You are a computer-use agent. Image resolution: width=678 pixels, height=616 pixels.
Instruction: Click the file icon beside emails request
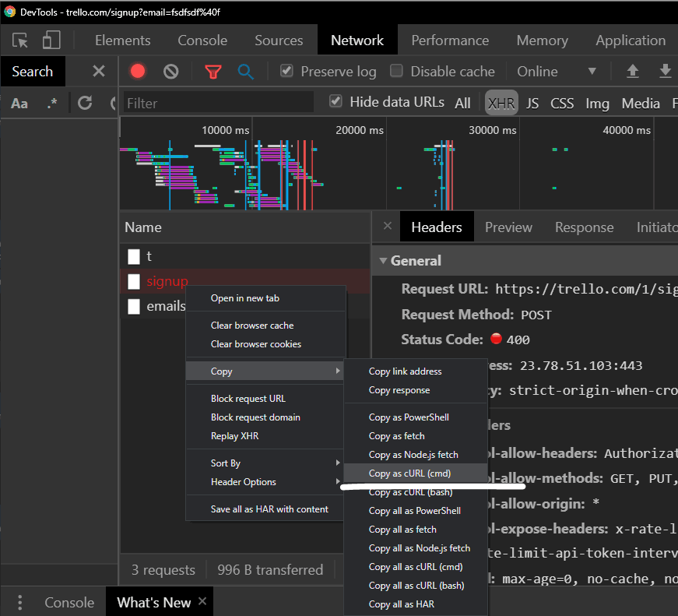tap(134, 306)
